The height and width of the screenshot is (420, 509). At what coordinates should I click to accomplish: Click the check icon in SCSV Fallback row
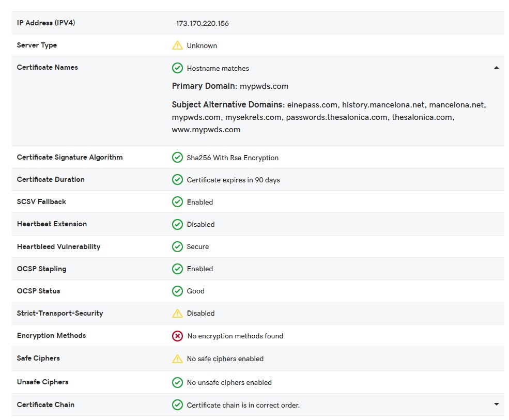(177, 202)
